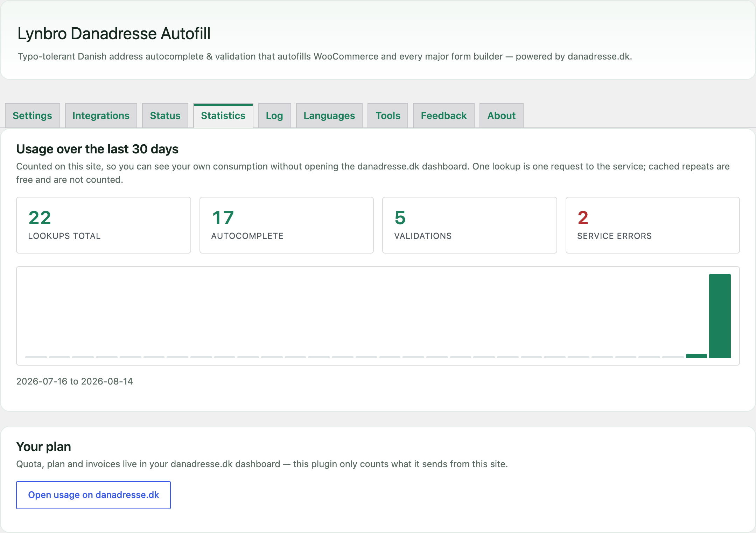Click the Quota, plan and invoices description
The width and height of the screenshot is (756, 533).
pyautogui.click(x=262, y=464)
